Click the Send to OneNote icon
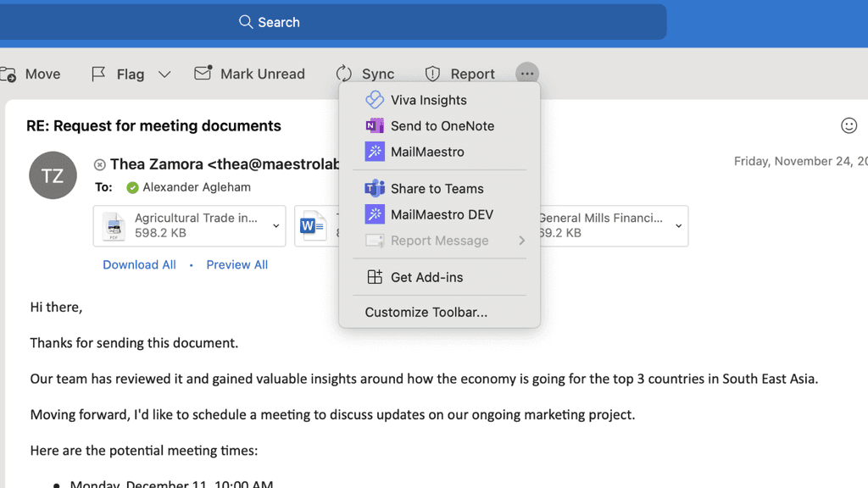 (x=374, y=125)
